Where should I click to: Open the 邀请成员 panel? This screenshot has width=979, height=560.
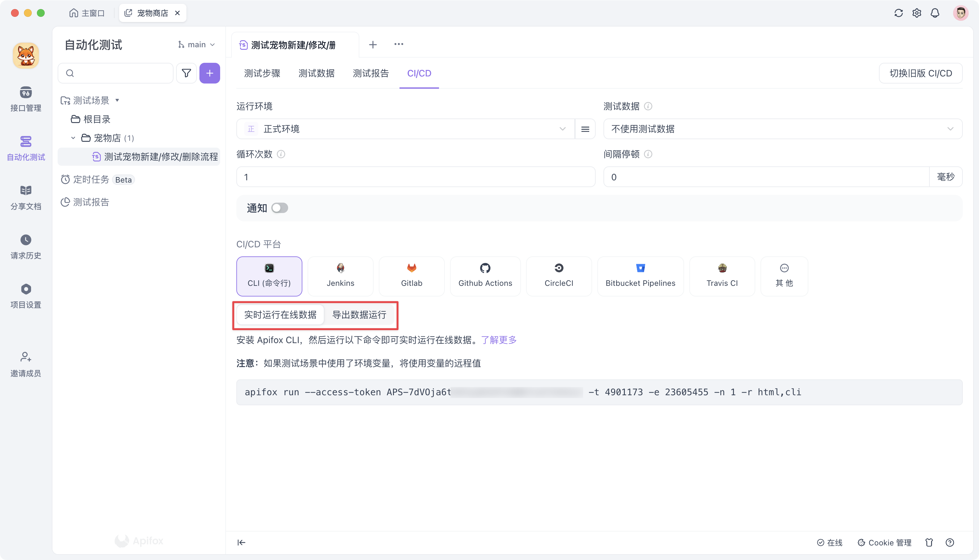[x=25, y=364]
